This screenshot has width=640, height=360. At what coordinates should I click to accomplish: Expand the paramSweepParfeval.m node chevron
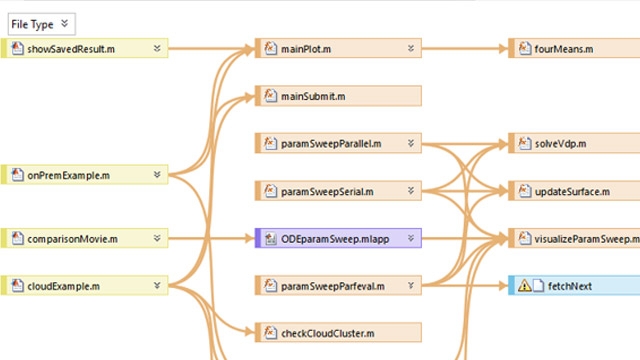tap(411, 286)
